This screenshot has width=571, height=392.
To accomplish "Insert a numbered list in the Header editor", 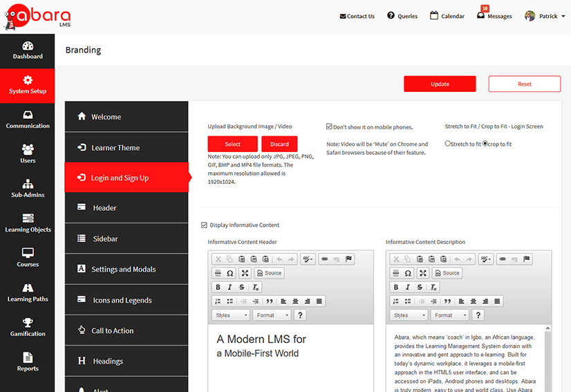I will tap(218, 301).
